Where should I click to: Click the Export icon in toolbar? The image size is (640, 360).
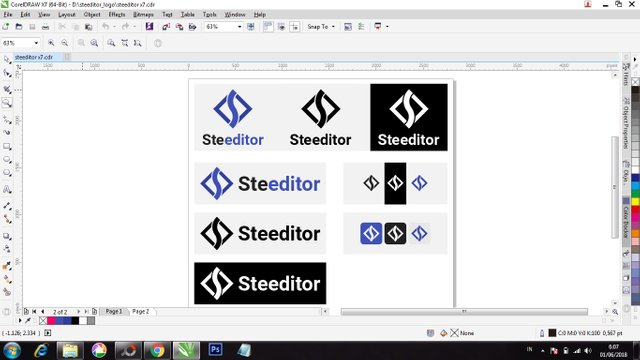179,27
